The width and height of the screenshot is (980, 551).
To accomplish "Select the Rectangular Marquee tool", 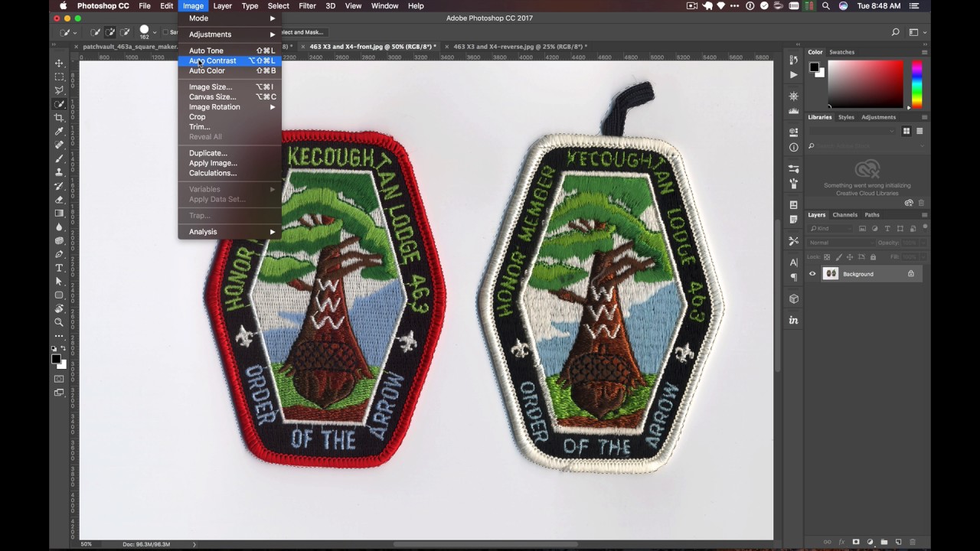I will (x=59, y=77).
